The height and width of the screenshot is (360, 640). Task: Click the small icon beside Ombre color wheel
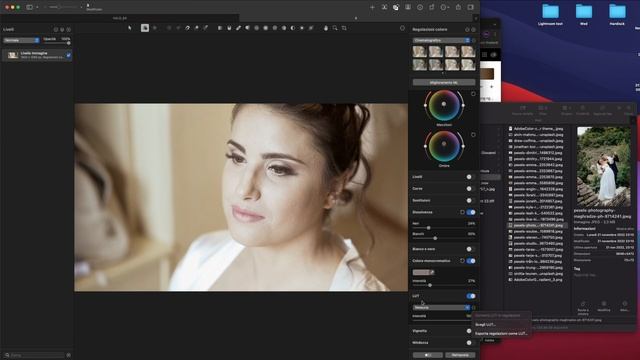pyautogui.click(x=473, y=135)
